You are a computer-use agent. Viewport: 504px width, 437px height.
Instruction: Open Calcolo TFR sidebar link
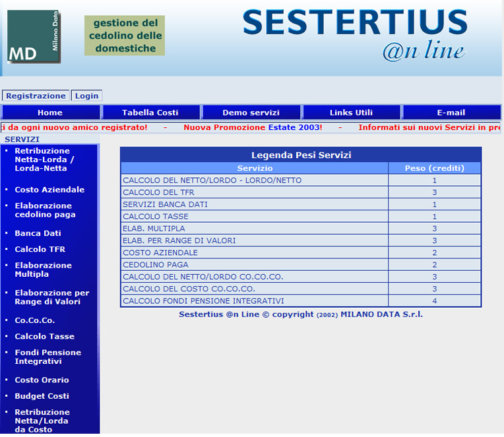(40, 250)
